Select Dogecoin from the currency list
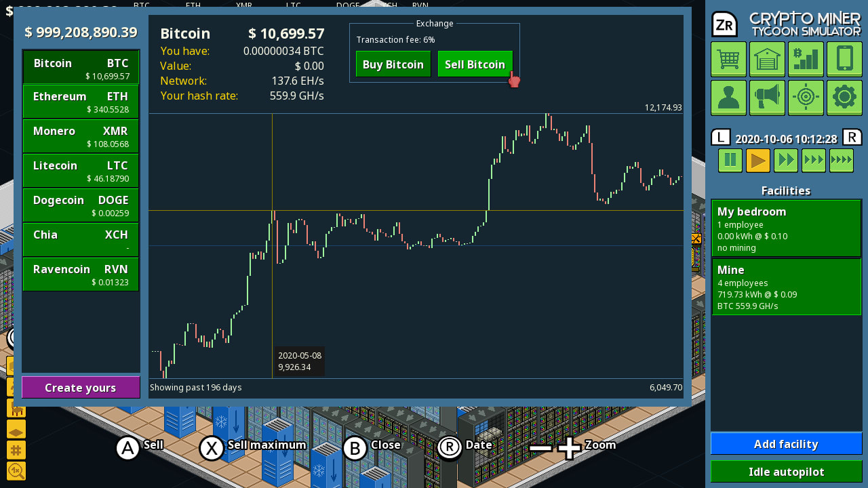The width and height of the screenshot is (868, 488). 80,205
